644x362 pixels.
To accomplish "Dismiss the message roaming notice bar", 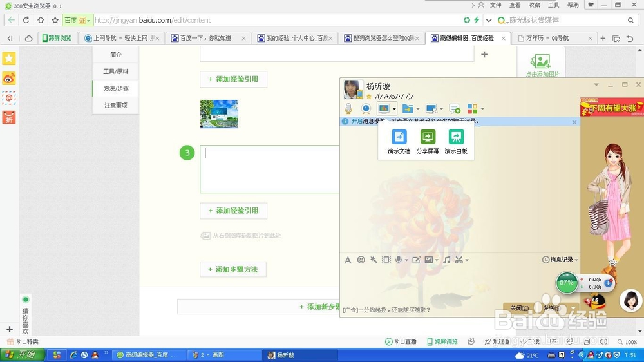I will pyautogui.click(x=574, y=122).
